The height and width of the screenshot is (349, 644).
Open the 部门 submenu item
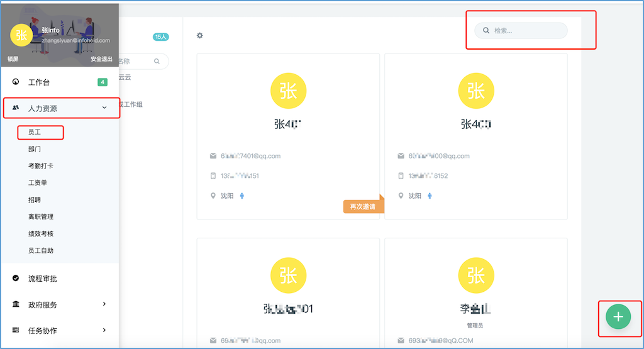point(35,149)
